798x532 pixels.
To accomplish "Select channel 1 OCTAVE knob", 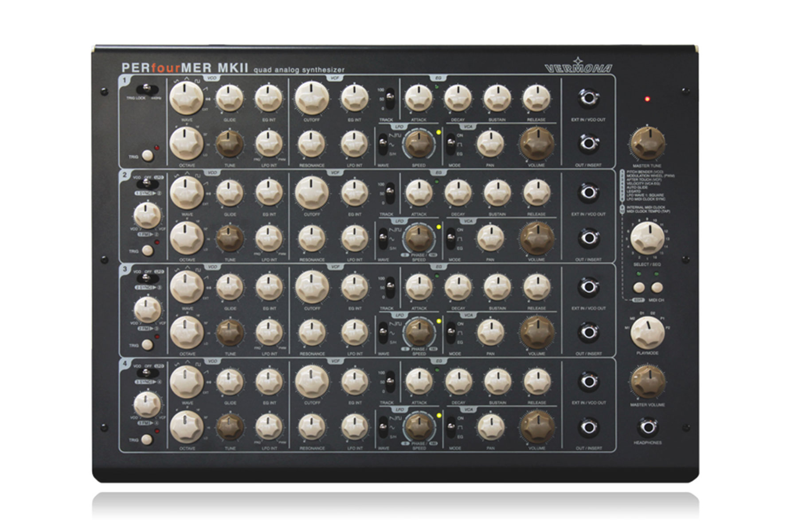I will (x=187, y=143).
